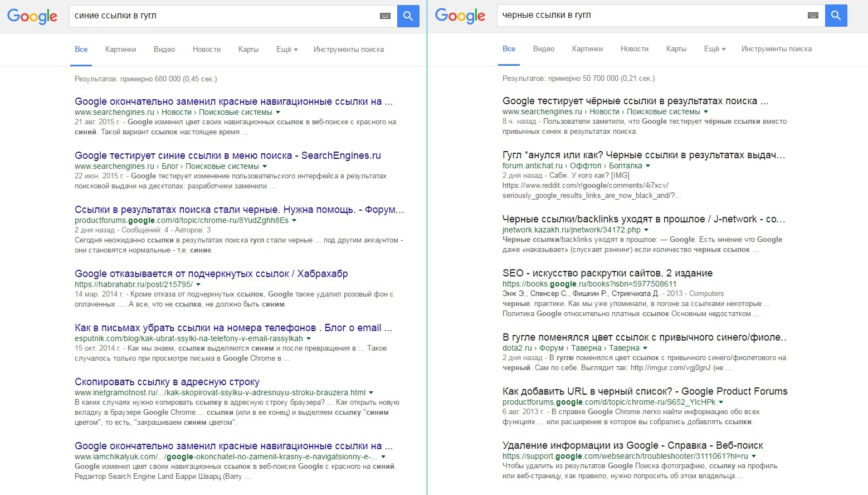Expand the Ещё menu on the синие ссылки page
The height and width of the screenshot is (495, 868).
click(287, 50)
